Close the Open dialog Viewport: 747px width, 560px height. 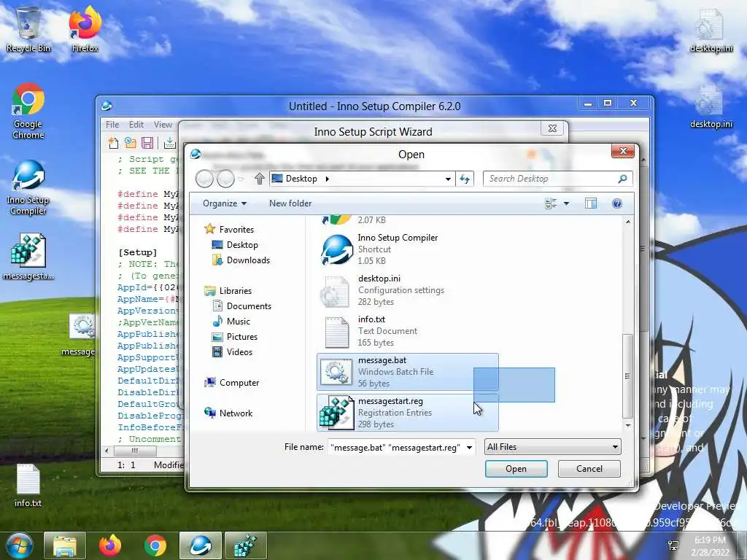coord(623,151)
